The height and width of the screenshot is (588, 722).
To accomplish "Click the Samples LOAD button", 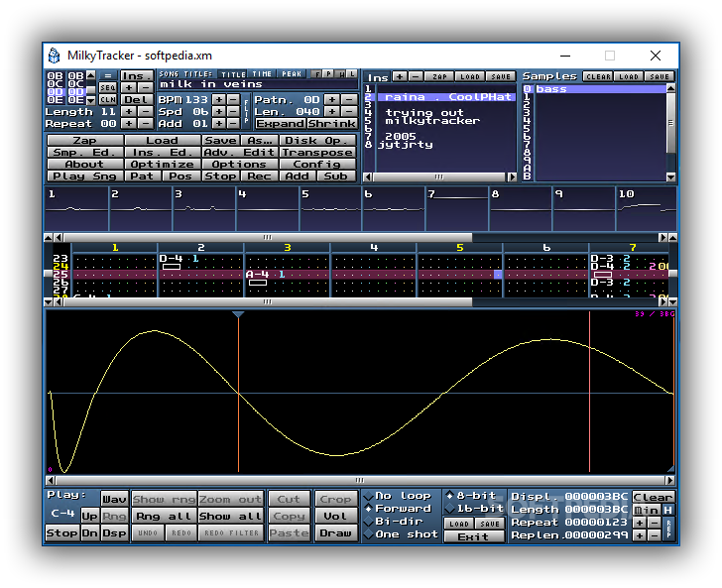I will pyautogui.click(x=629, y=76).
